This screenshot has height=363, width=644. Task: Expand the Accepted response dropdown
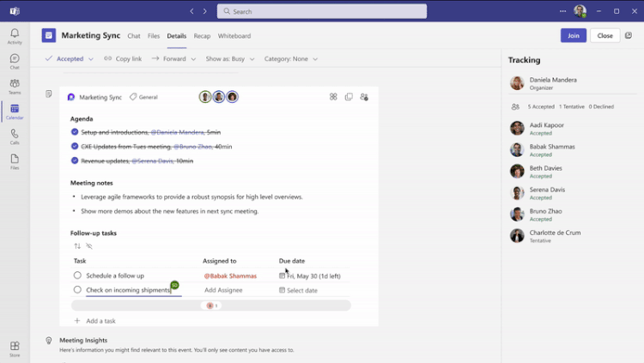tap(91, 59)
